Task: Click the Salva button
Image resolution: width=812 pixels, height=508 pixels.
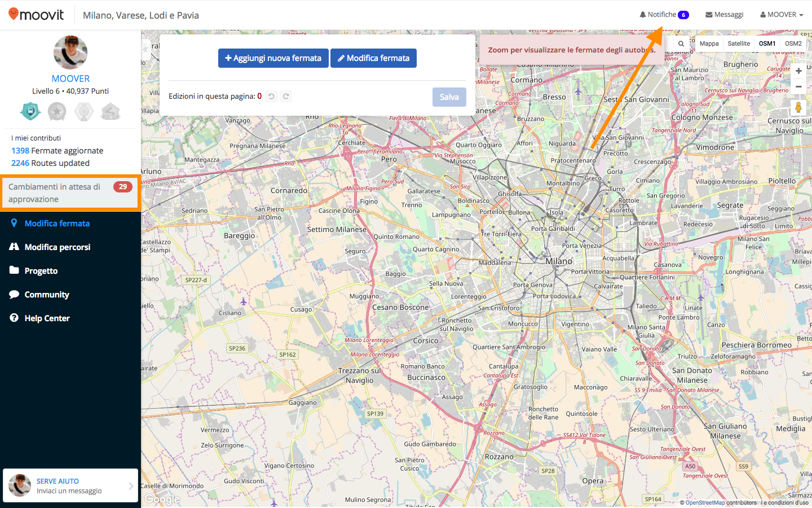Action: click(449, 97)
